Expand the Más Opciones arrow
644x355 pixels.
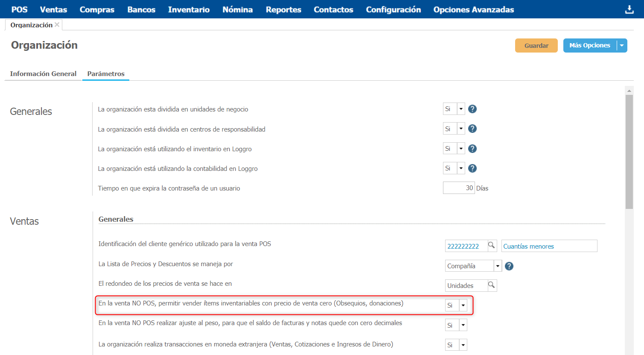click(622, 45)
